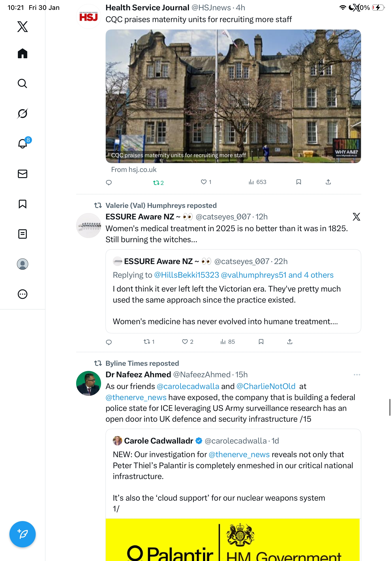Open the Home feed icon
Viewport: 392px width, 561px height.
[x=23, y=53]
